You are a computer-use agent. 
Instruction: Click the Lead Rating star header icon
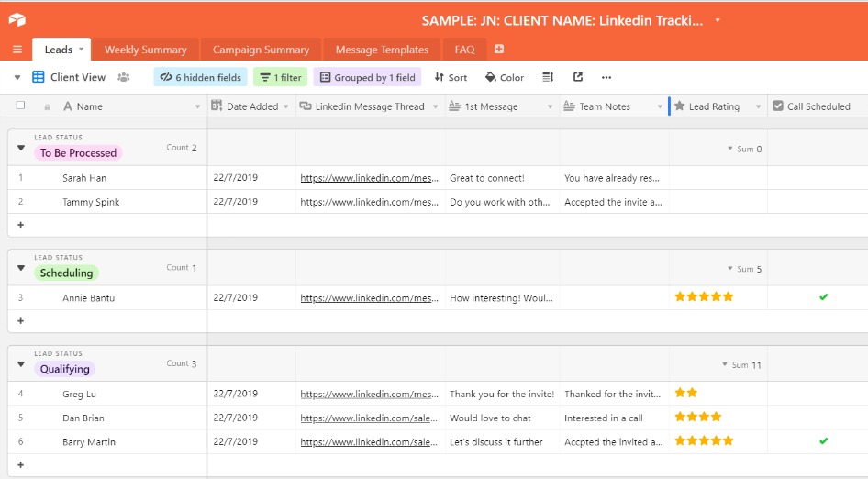click(x=679, y=106)
